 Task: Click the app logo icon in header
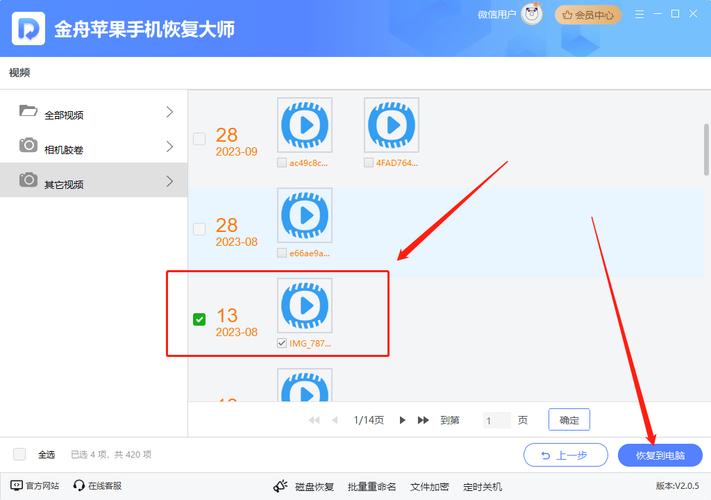[28, 29]
